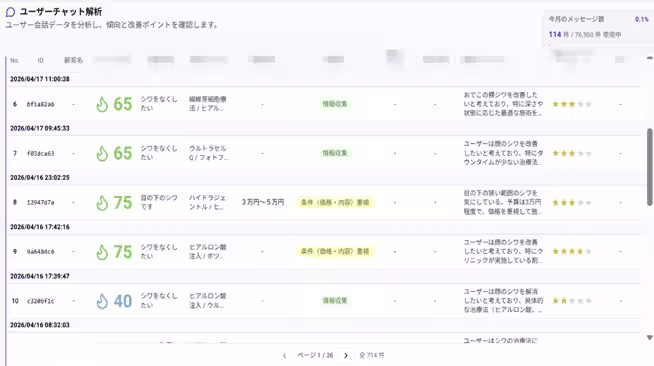
Task: Select the ID f03dca63
Action: coord(40,153)
